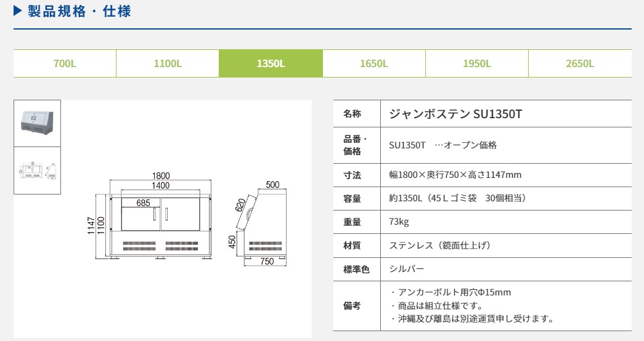
Task: Click the アンカーボルト用穴Φ15mm note
Action: tap(450, 292)
